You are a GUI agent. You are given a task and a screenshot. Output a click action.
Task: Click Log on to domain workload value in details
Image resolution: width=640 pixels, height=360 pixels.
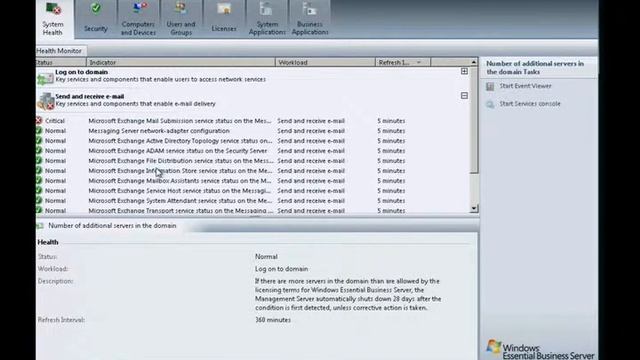(281, 269)
